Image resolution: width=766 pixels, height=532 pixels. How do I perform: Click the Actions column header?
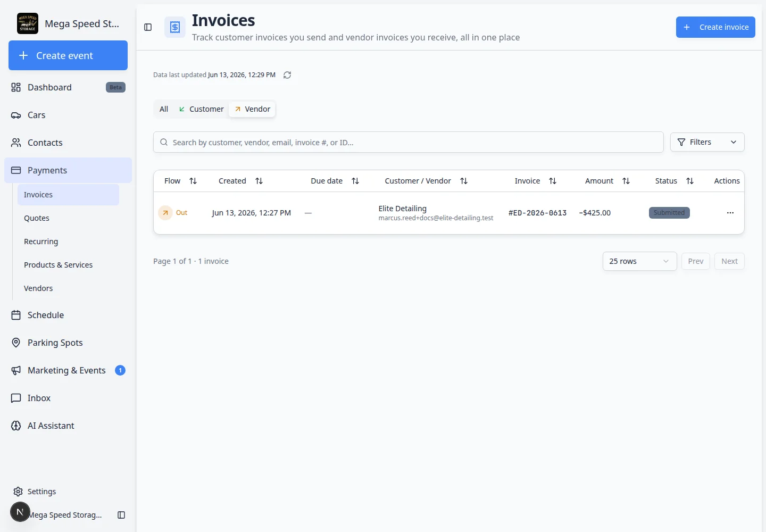(727, 181)
